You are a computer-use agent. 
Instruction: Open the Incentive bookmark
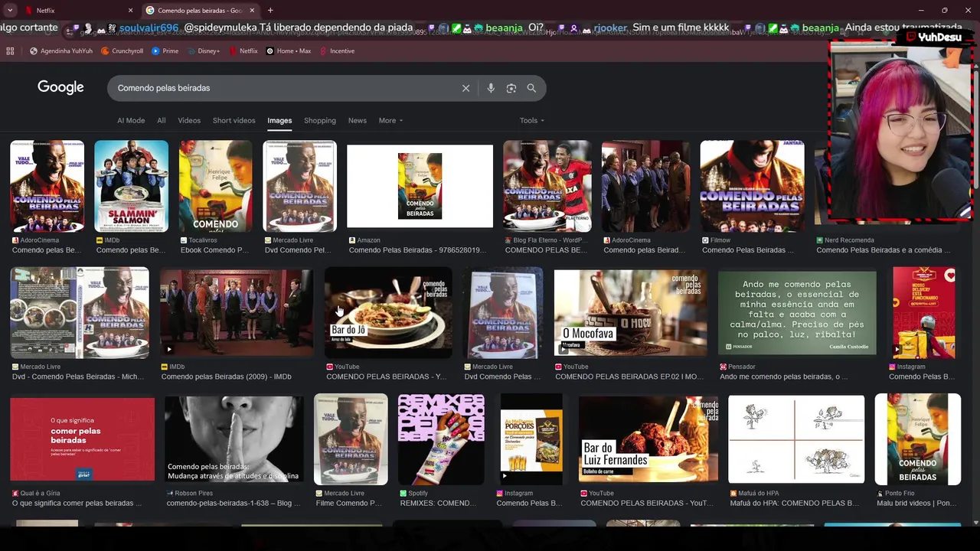pyautogui.click(x=337, y=51)
